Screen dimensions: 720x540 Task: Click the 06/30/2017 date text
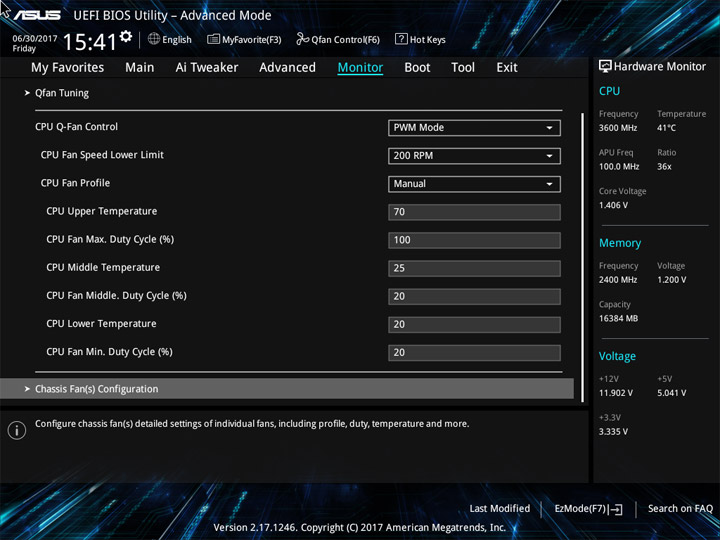click(35, 39)
